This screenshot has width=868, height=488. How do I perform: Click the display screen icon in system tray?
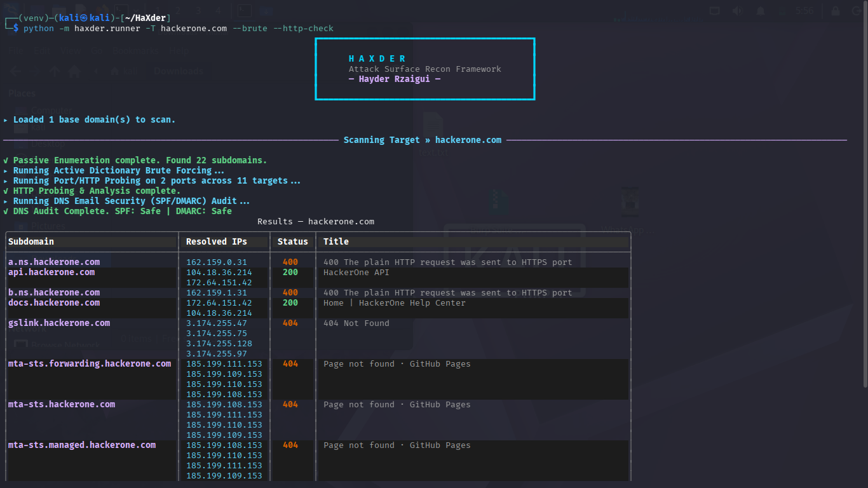[x=715, y=11]
